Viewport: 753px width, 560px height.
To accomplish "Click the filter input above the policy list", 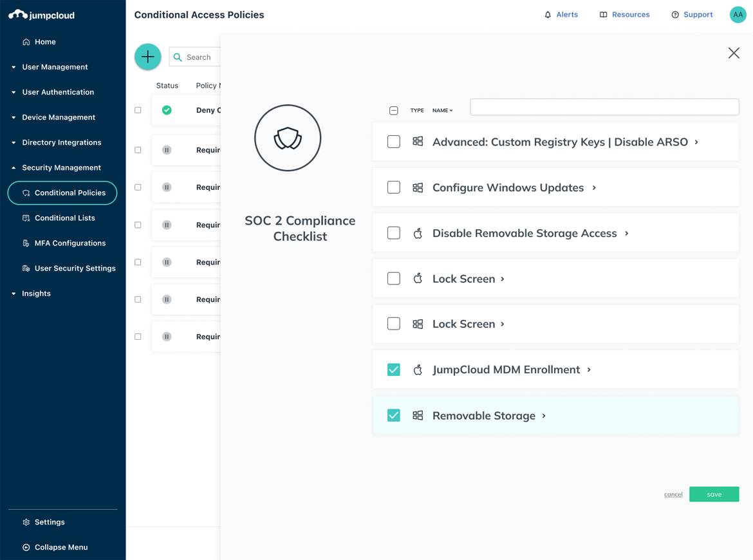I will (x=604, y=107).
